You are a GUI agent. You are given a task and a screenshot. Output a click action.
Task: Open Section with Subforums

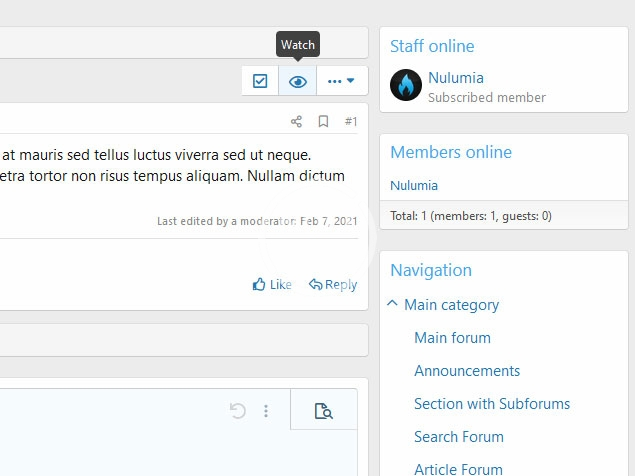click(x=492, y=404)
